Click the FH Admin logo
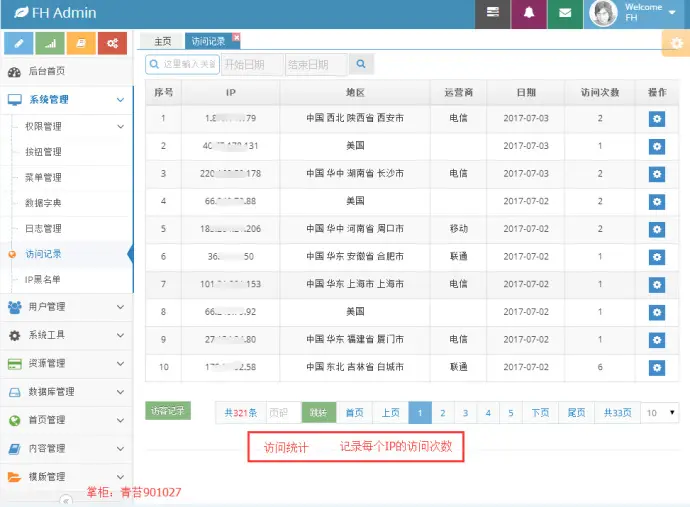 (55, 13)
